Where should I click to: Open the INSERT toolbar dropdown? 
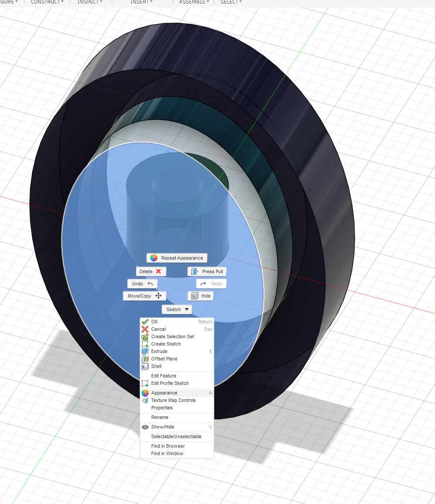click(141, 2)
